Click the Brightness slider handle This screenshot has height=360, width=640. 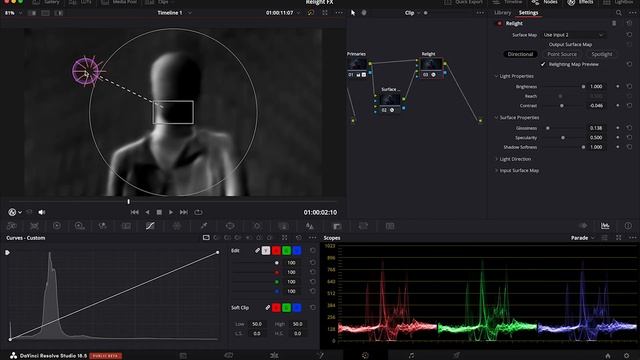point(583,87)
